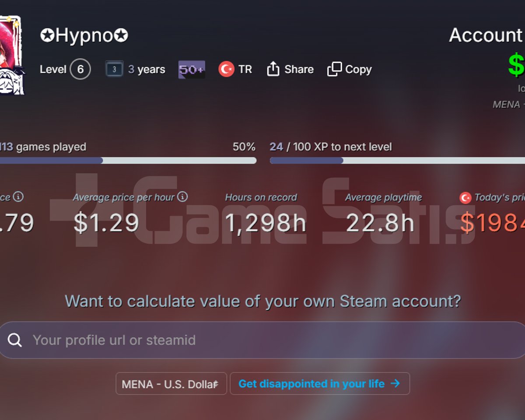Screen dimensions: 525x420
Task: Click the Turkey flag icon next to TR
Action: click(226, 69)
